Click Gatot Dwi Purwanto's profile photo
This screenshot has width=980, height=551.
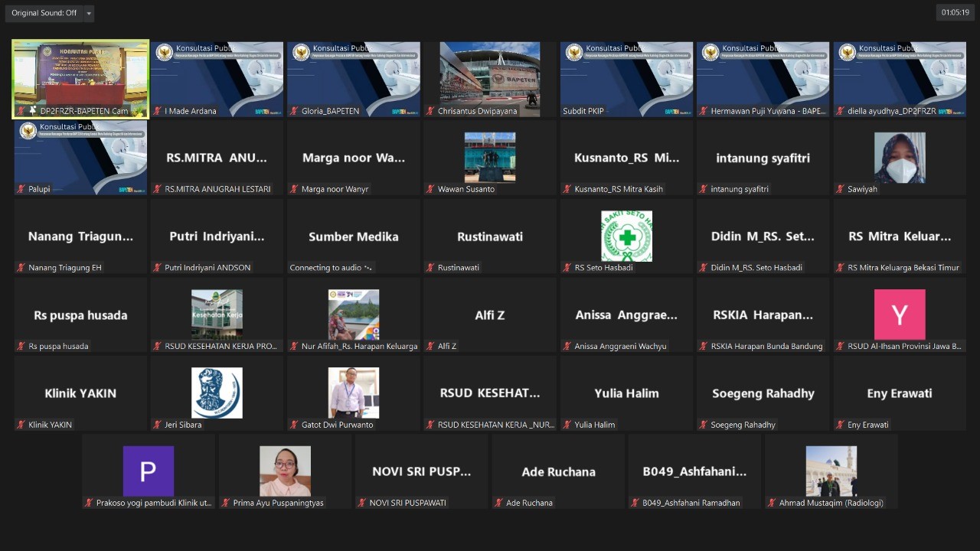[353, 393]
